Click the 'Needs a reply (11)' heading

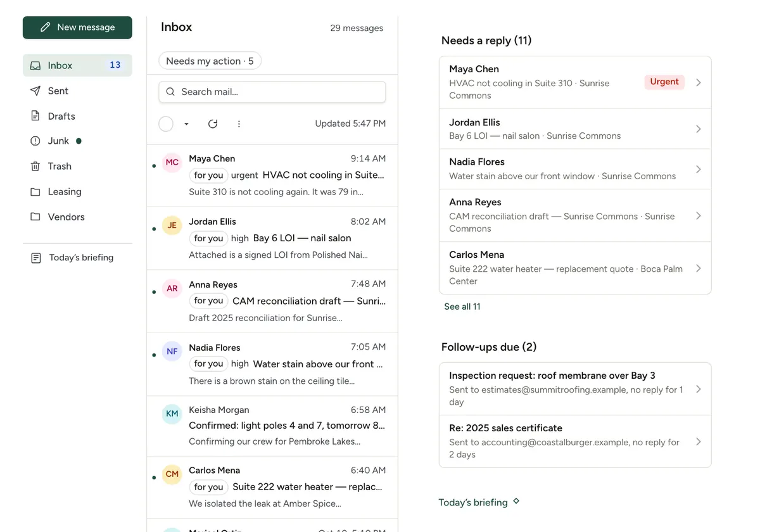click(486, 41)
